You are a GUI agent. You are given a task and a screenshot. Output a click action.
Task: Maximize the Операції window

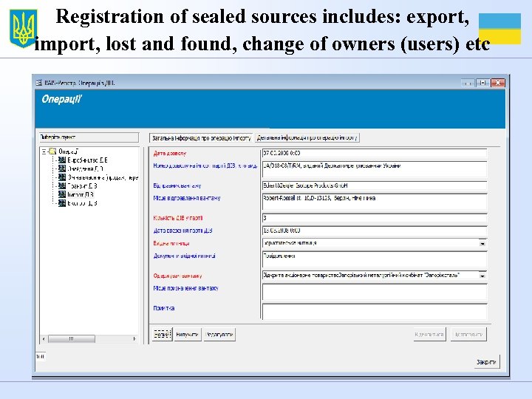click(x=482, y=83)
